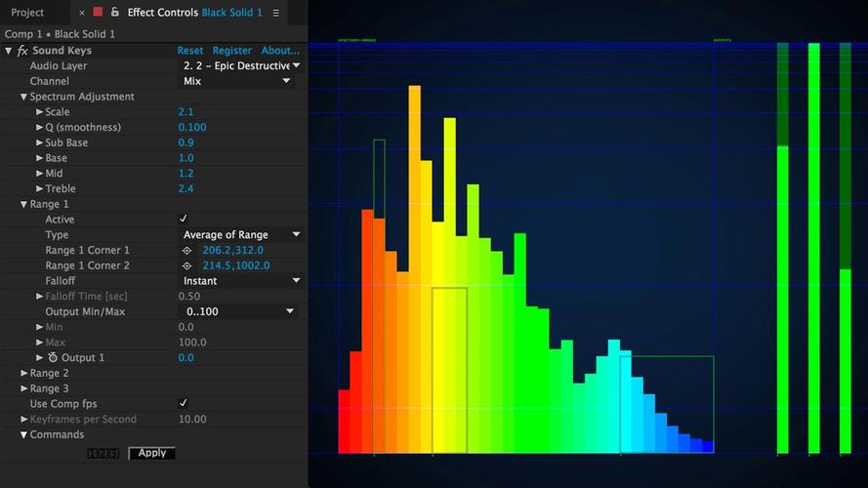The height and width of the screenshot is (488, 868).
Task: Switch to the Project tab
Action: coord(27,12)
